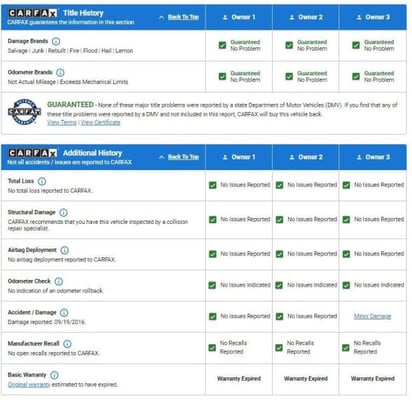
Task: Click chevron arrow beside Title History Back To Top
Action: point(162,17)
